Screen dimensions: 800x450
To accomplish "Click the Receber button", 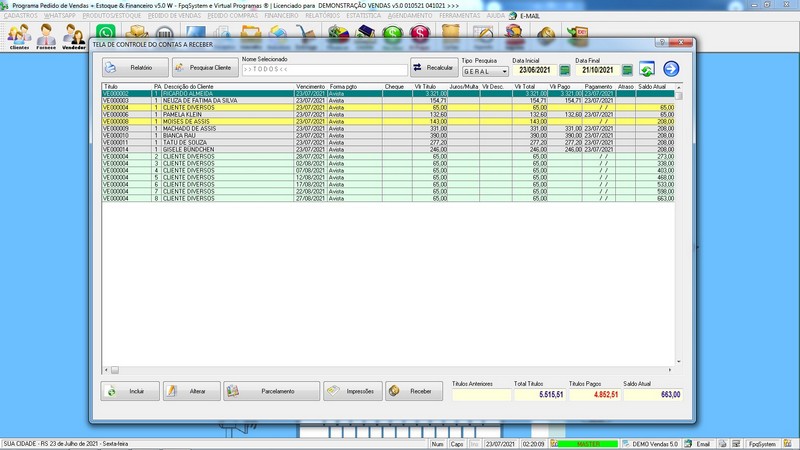I will (414, 391).
